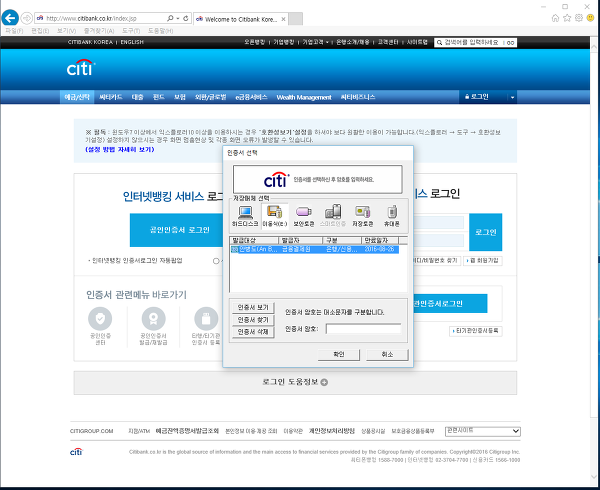This screenshot has width=600, height=490.
Task: Open the 설정 방법 자세히 보기 link
Action: point(120,150)
